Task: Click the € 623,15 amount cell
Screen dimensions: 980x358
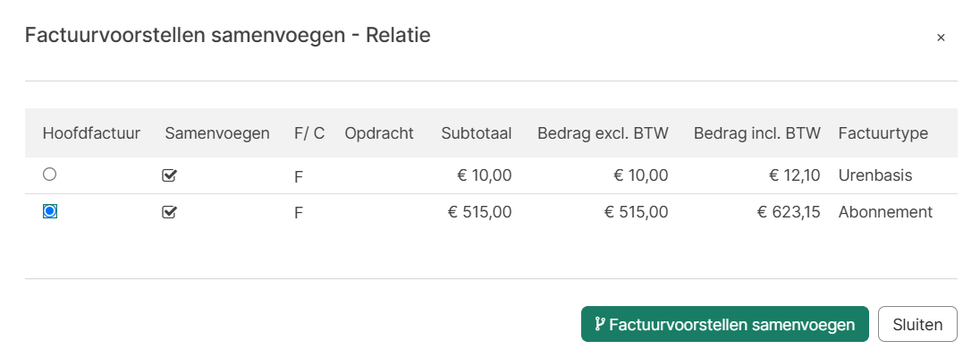Action: [789, 212]
